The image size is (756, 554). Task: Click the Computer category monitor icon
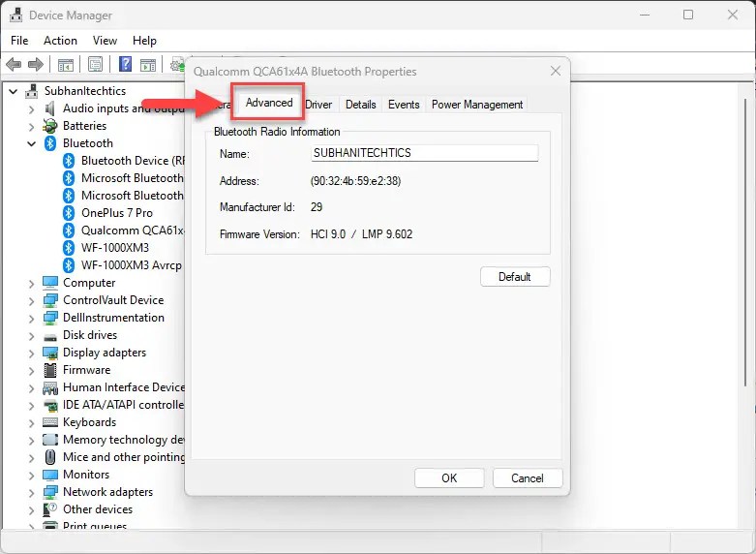click(x=50, y=282)
